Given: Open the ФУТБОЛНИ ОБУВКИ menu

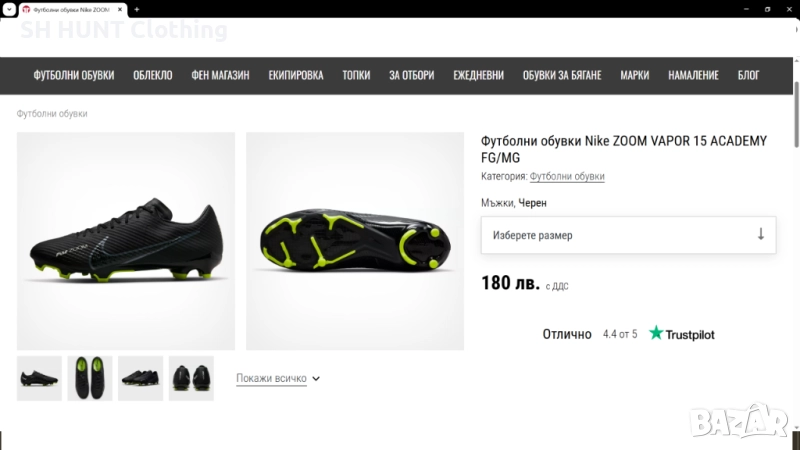Looking at the screenshot, I should coord(74,75).
